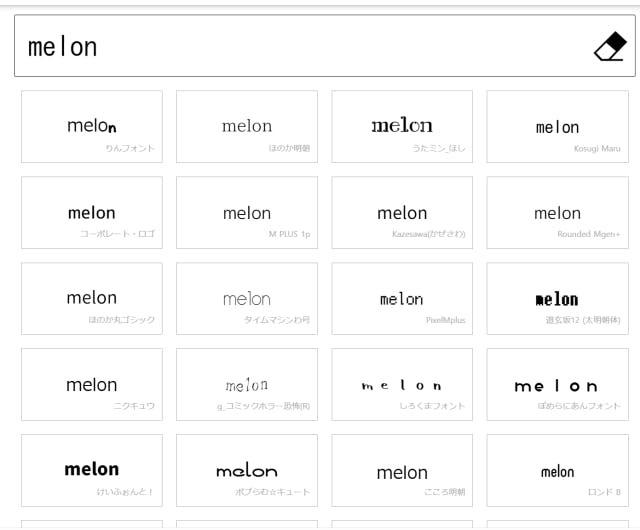Screen dimensions: 640x530
Task: Select the 道玄坂12 (太明朝体) font card
Action: pyautogui.click(x=557, y=299)
